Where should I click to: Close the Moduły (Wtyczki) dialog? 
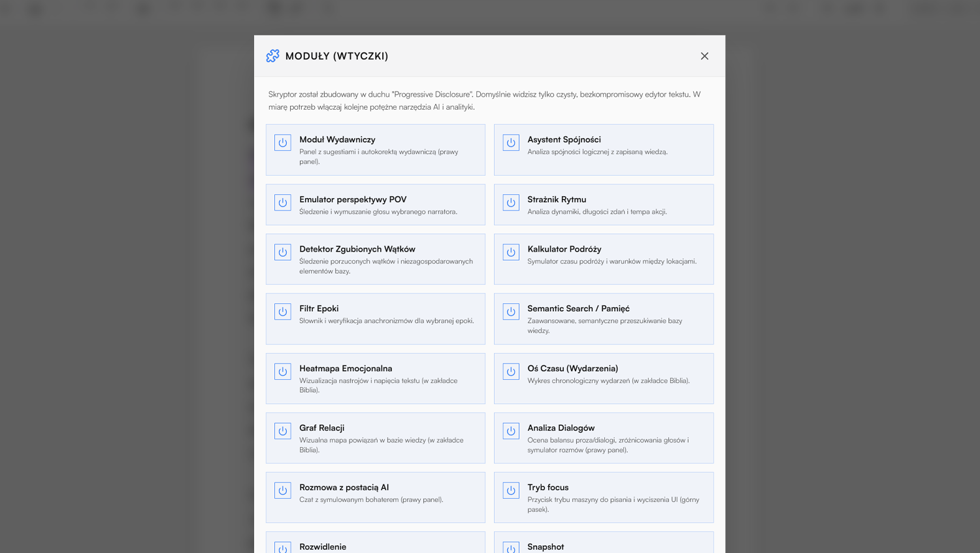pyautogui.click(x=704, y=56)
